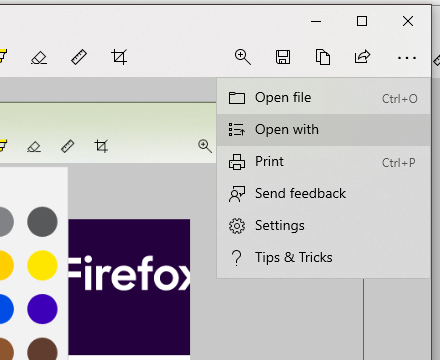Select the Crop tool in top toolbar
Image resolution: width=440 pixels, height=360 pixels.
pyautogui.click(x=119, y=57)
